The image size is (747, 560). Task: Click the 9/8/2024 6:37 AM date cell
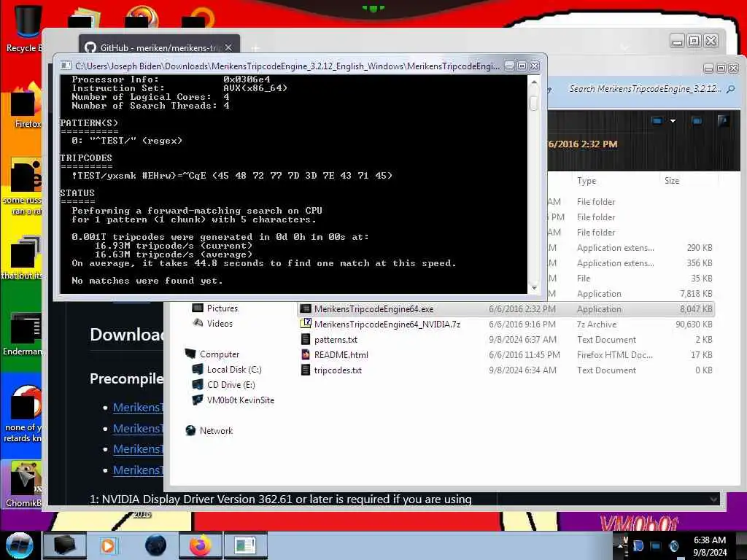click(522, 340)
